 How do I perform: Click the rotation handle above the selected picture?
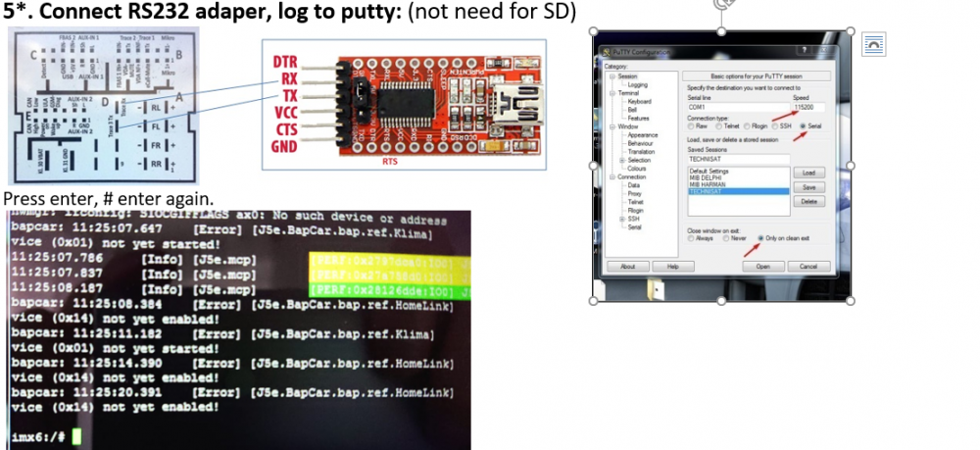tap(722, 3)
